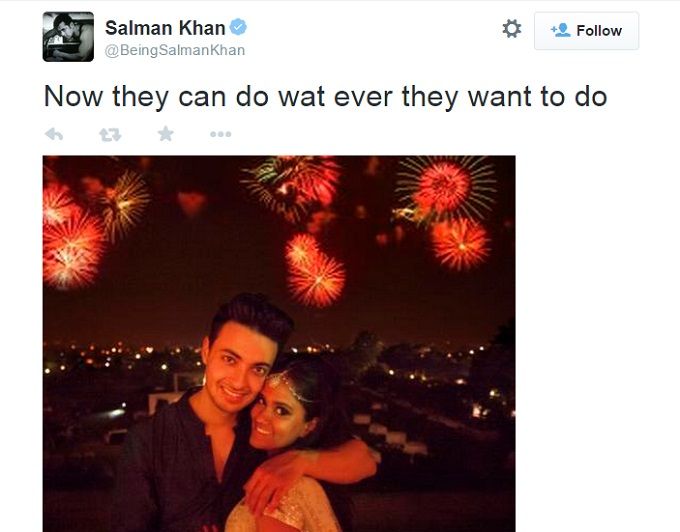
Task: Click the smiling woman's face in photo
Action: tap(278, 414)
